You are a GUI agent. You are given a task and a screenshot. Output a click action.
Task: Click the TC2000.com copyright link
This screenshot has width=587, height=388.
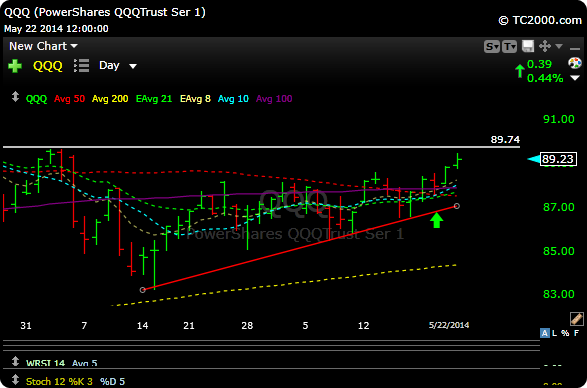[x=540, y=20]
